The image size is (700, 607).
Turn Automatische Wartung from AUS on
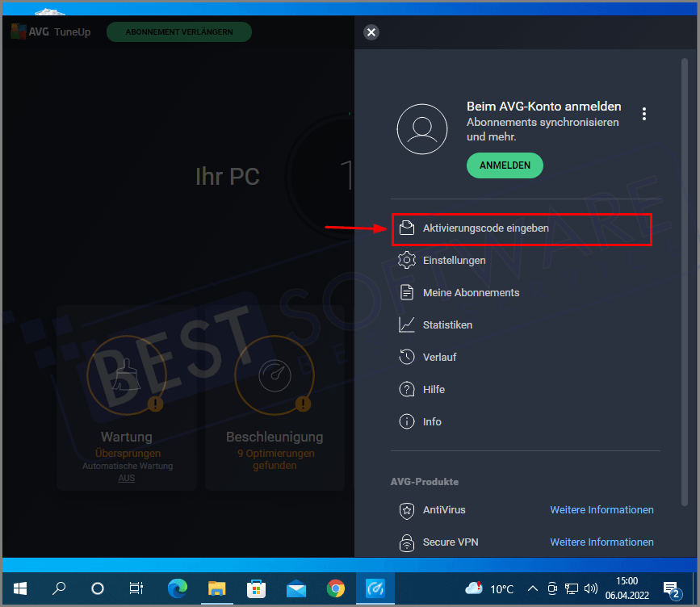pos(126,478)
